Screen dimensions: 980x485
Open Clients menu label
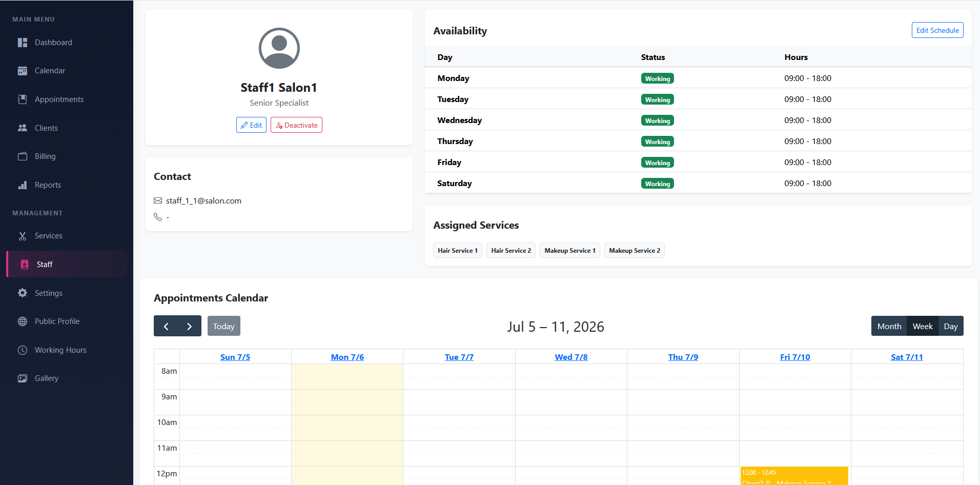click(46, 128)
